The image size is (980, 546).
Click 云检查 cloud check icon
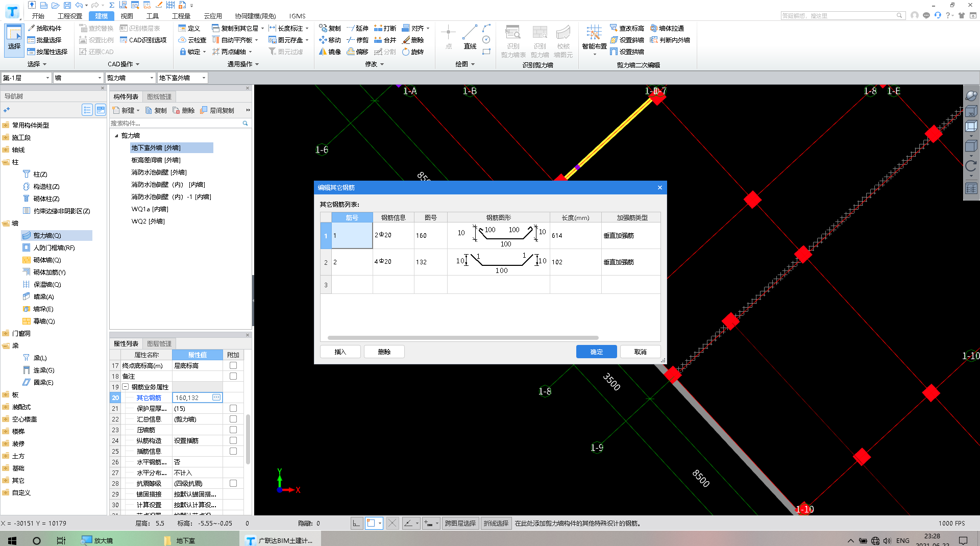[x=192, y=40]
